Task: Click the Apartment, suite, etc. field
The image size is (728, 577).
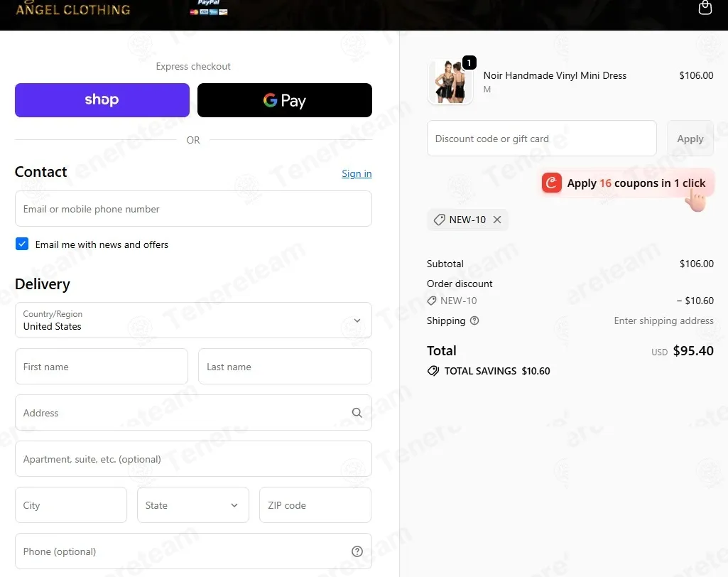Action: [x=193, y=459]
